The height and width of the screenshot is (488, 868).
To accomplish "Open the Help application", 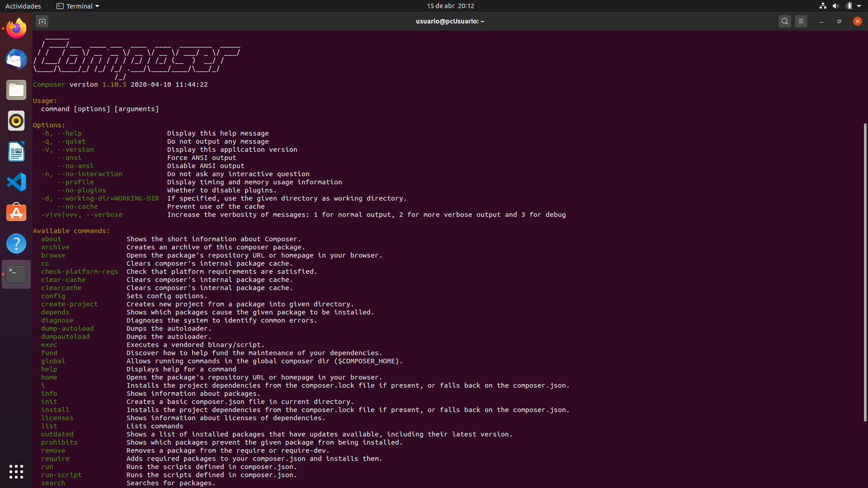I will coord(16,244).
